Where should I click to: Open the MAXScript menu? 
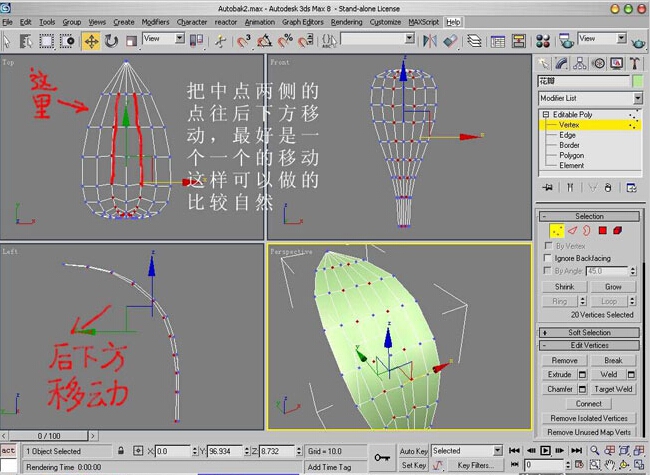tap(423, 22)
